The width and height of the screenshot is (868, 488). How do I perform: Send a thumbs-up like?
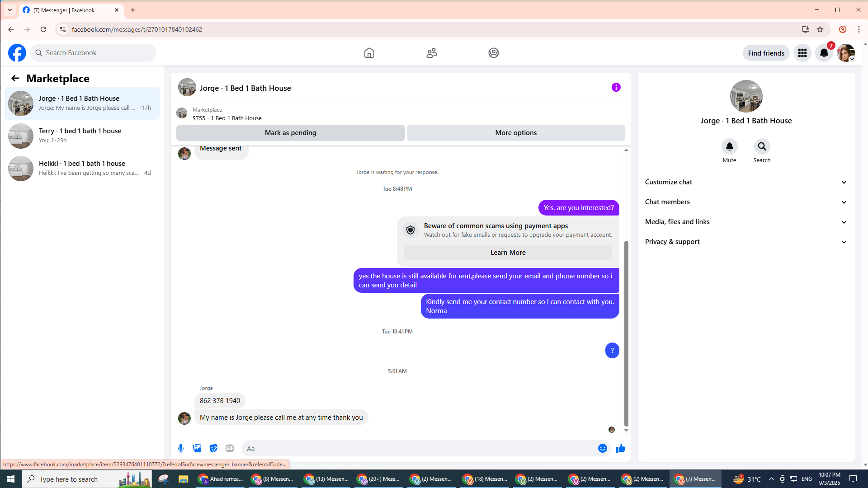click(621, 448)
